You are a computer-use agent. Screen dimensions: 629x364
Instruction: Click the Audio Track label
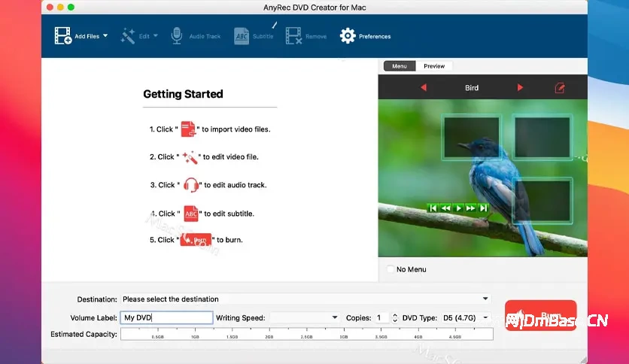pyautogui.click(x=205, y=36)
